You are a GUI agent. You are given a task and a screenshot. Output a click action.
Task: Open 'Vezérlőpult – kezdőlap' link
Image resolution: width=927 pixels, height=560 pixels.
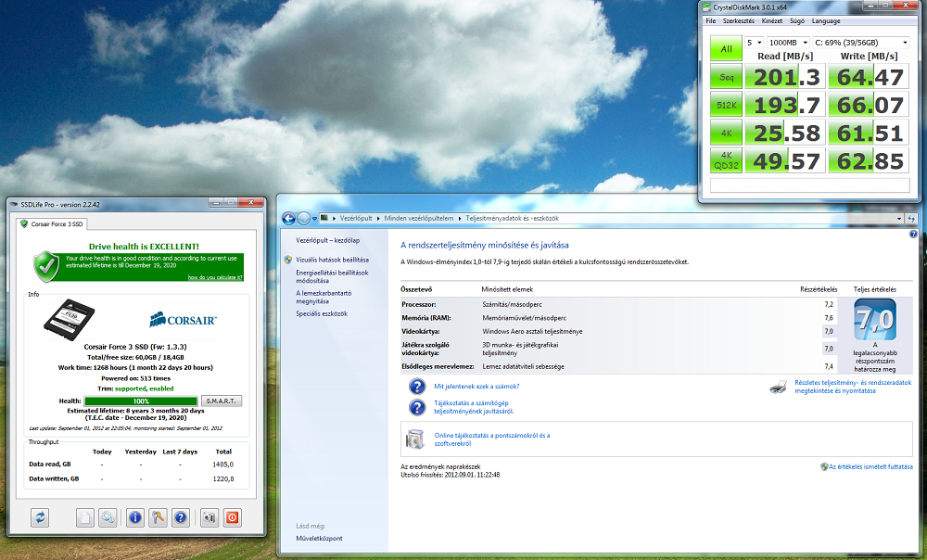click(327, 241)
